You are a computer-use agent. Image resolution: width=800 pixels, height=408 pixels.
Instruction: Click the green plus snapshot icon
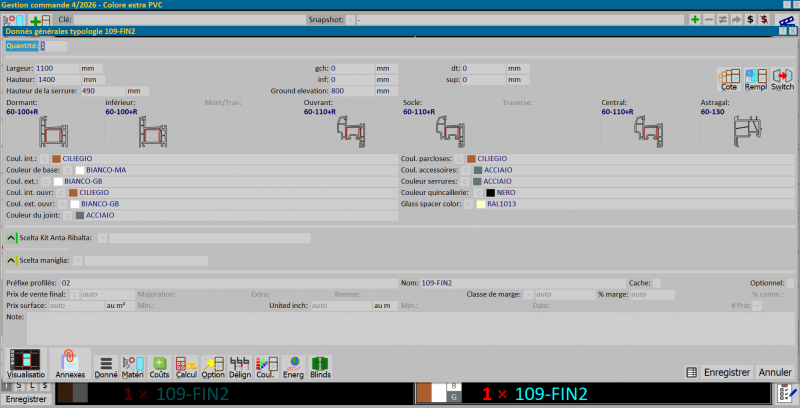click(x=695, y=19)
